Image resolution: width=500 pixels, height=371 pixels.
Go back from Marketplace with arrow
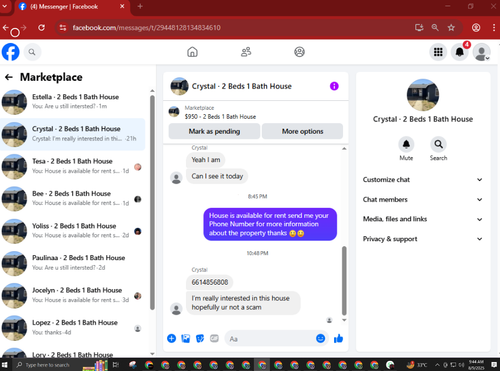pyautogui.click(x=9, y=77)
